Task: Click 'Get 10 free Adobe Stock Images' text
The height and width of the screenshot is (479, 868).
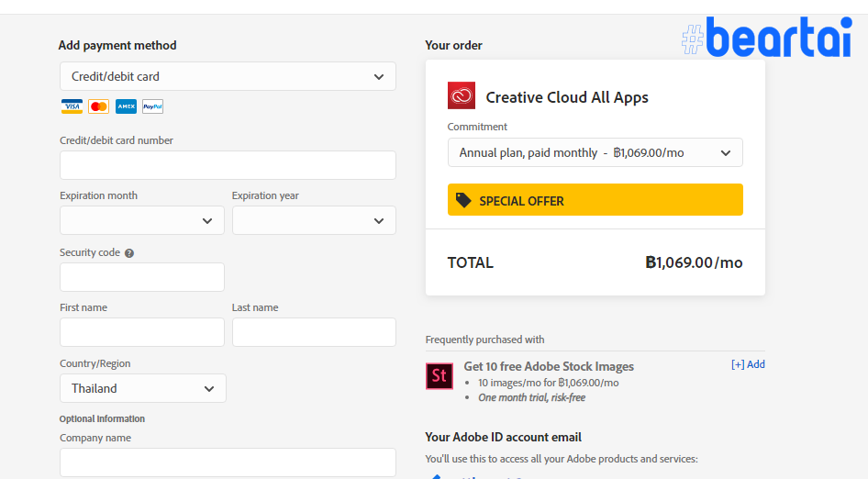Action: (549, 366)
